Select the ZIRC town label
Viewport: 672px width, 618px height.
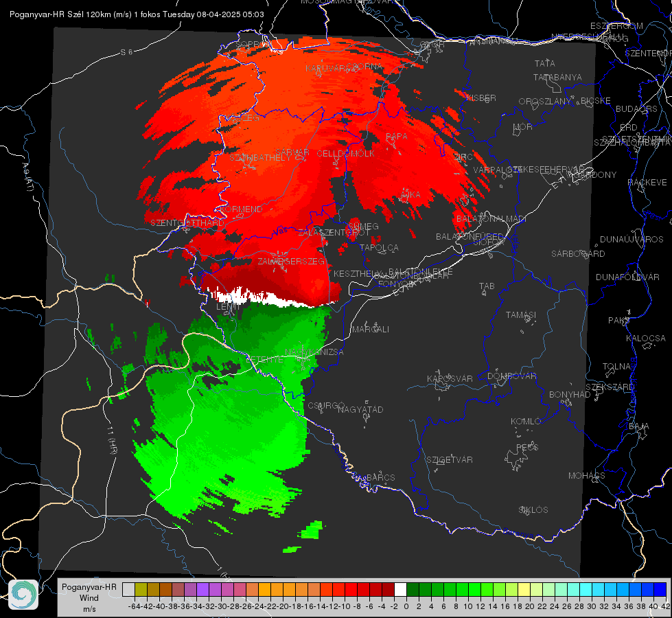point(463,157)
